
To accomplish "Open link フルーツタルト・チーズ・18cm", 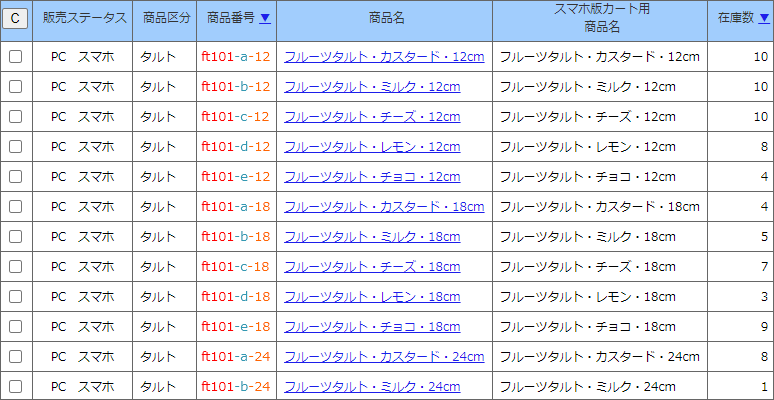I will [372, 267].
